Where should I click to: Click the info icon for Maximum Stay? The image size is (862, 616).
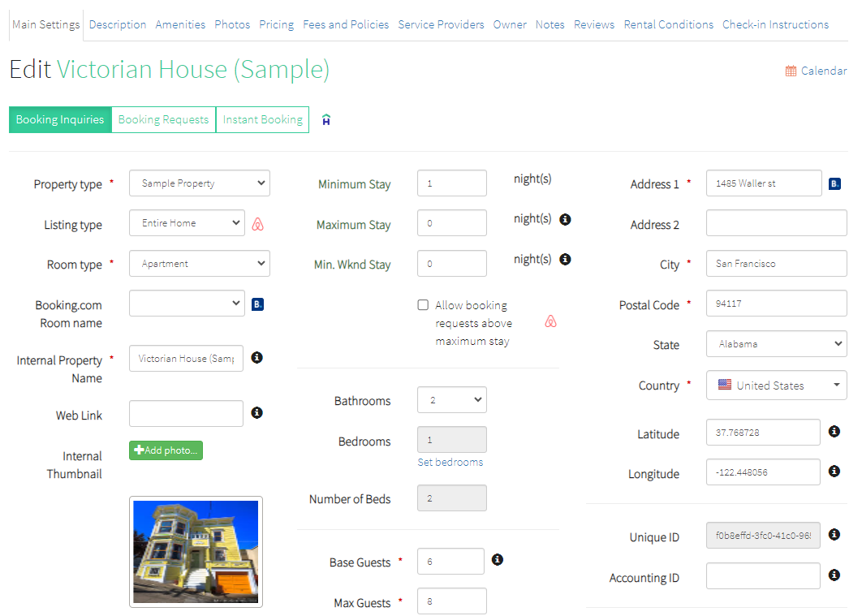click(566, 219)
